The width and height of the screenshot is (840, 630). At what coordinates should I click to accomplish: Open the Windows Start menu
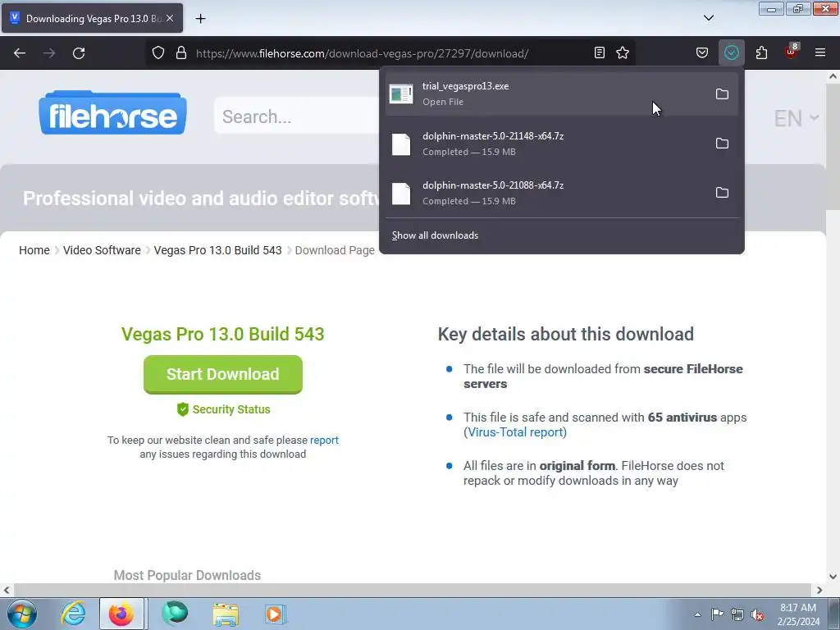21,614
